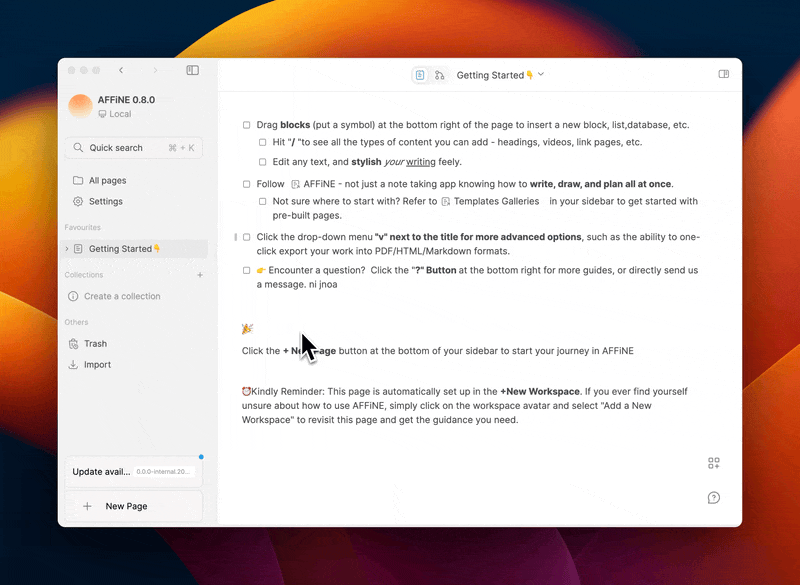Click the New Page button

click(134, 506)
